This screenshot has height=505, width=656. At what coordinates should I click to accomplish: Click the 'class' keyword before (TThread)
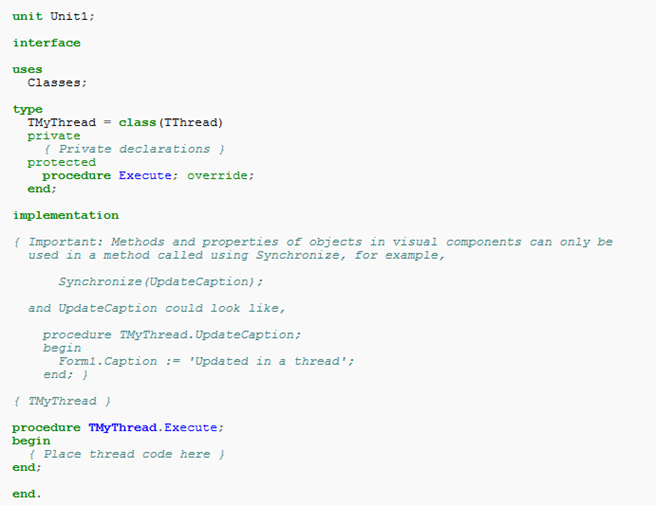point(138,122)
